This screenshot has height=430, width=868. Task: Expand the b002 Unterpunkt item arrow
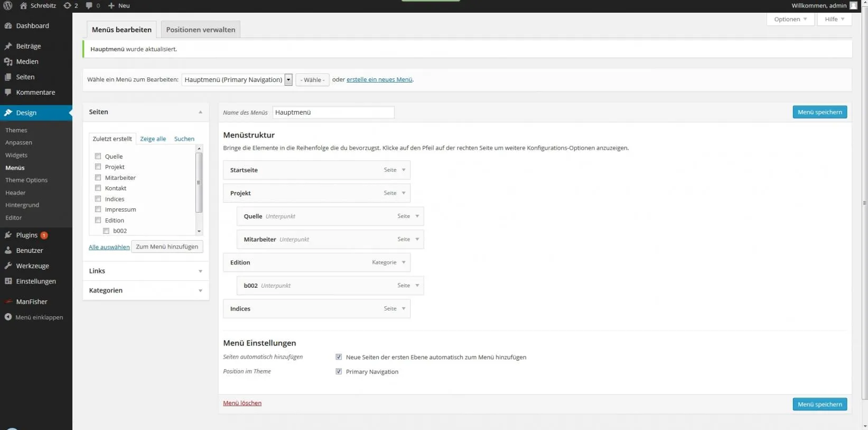click(x=417, y=285)
